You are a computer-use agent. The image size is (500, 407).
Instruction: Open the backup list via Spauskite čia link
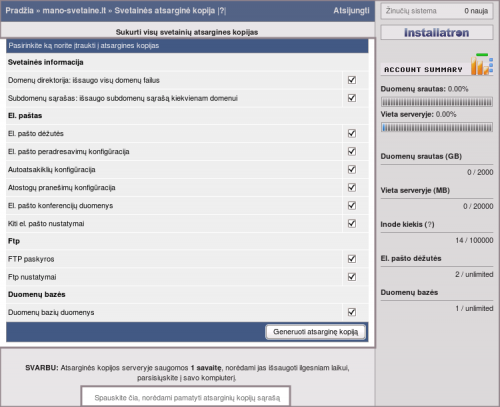187,398
